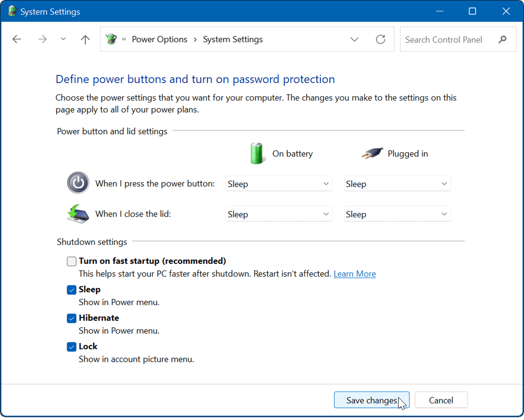
Task: Click System Settings in the breadcrumb path
Action: click(x=233, y=39)
